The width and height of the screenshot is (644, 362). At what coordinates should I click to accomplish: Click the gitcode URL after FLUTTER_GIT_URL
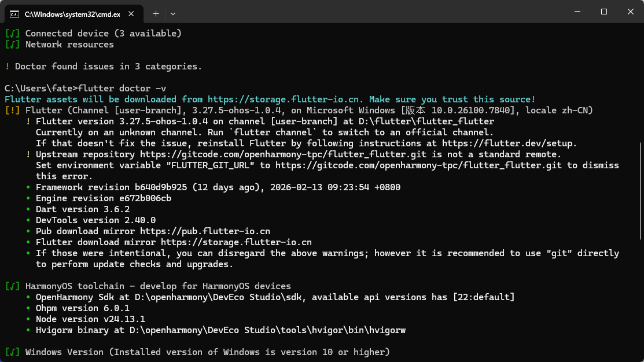(418, 165)
